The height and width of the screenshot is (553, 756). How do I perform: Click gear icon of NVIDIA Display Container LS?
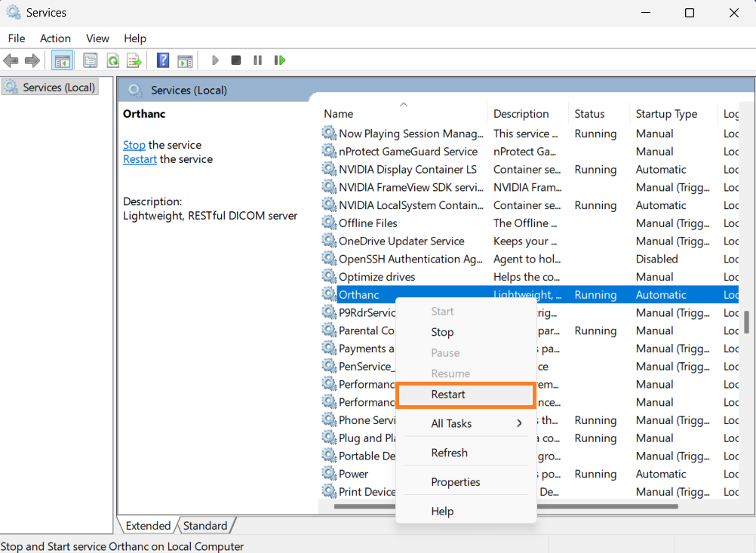point(329,169)
